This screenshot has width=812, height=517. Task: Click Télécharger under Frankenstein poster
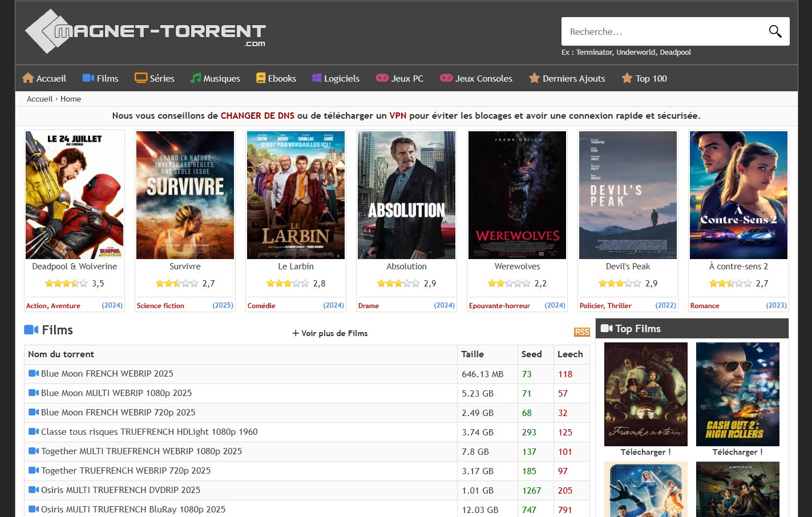tap(645, 452)
